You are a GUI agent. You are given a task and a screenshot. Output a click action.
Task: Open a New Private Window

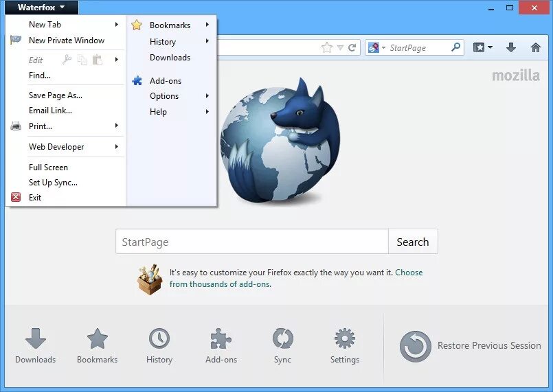[65, 41]
